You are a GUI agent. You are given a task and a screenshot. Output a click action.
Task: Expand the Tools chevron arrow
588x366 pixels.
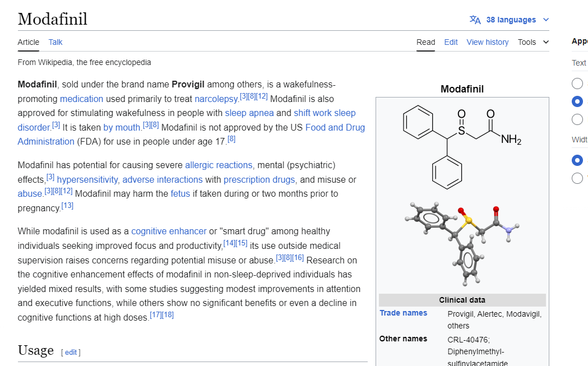click(546, 42)
